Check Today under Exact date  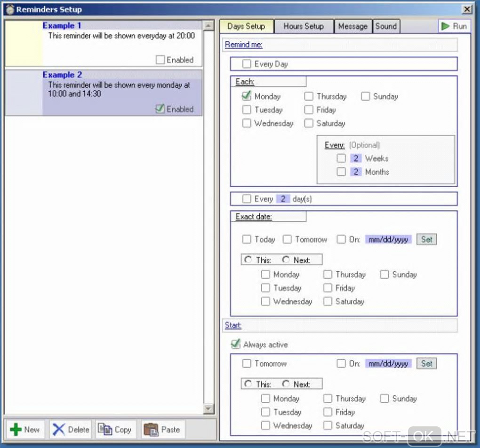(x=247, y=239)
